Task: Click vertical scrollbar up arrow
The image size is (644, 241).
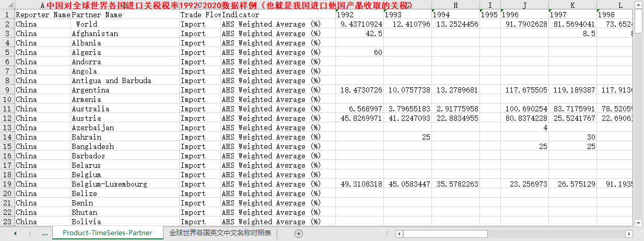Action: 639,5
